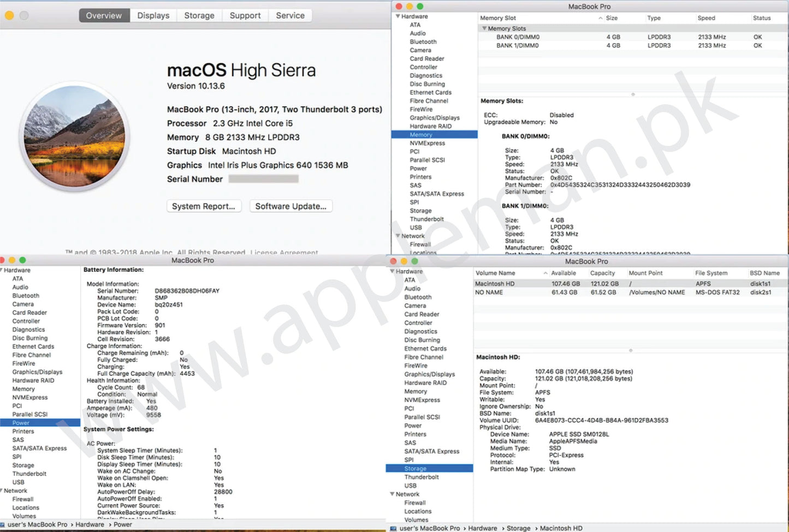Viewport: 789px width, 532px height.
Task: Select Hardware RAID in the Battery Information window sidebar
Action: point(33,380)
